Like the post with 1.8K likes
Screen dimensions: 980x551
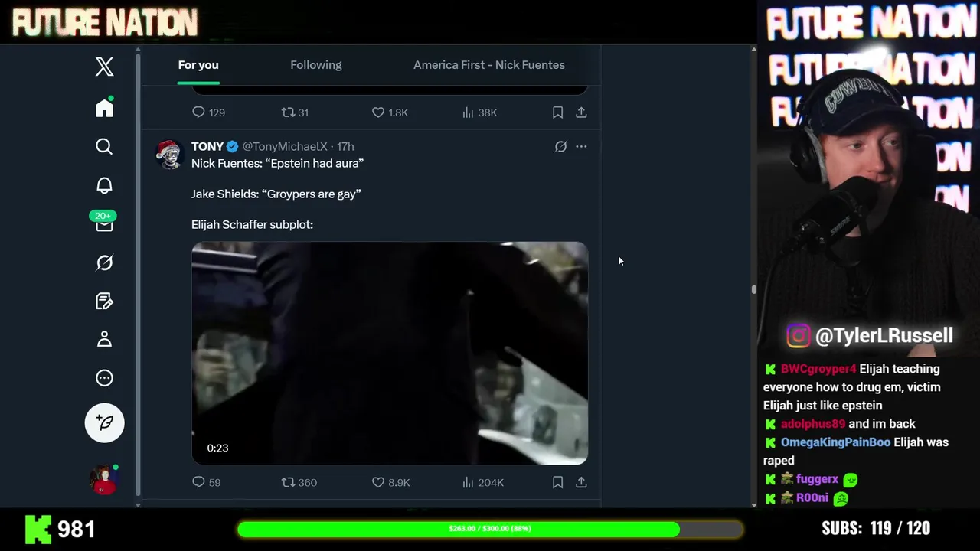click(x=390, y=112)
